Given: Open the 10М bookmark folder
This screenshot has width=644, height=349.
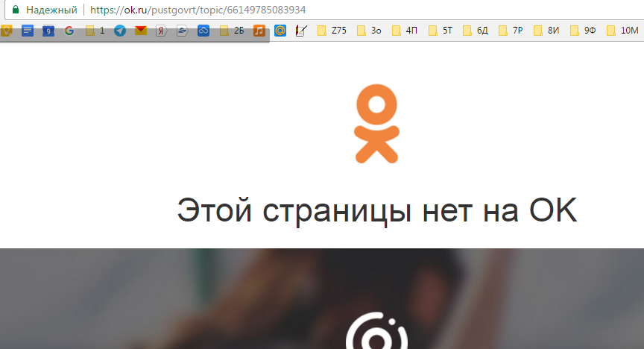Looking at the screenshot, I should click(x=622, y=31).
